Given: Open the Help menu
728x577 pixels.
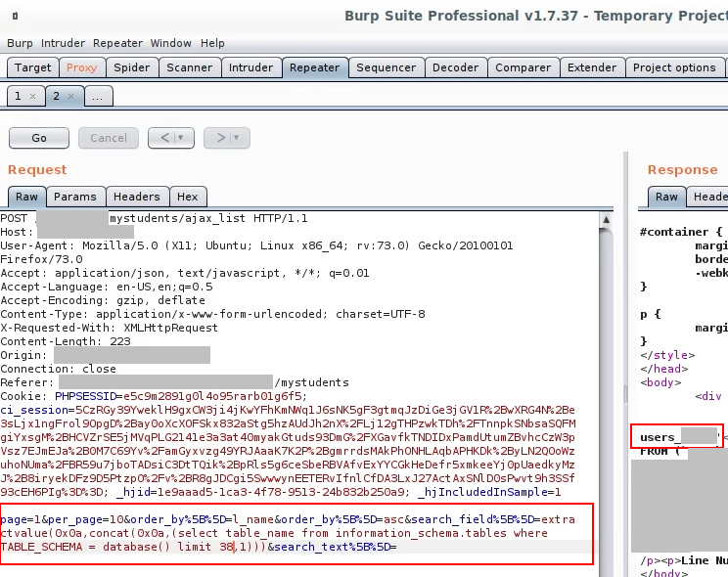Looking at the screenshot, I should (x=212, y=43).
